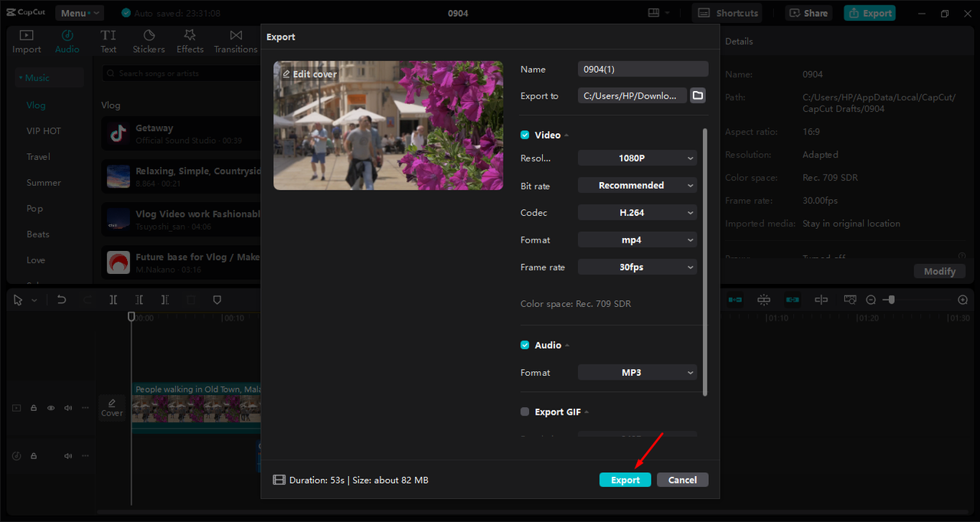This screenshot has width=980, height=522.
Task: Click the Relaxing, Simple, Countryside track thumbnail
Action: (x=118, y=177)
